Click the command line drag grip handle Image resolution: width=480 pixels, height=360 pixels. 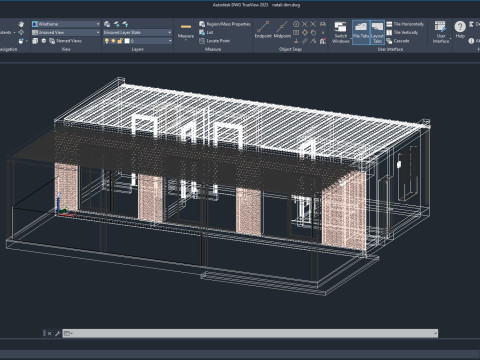point(44,333)
